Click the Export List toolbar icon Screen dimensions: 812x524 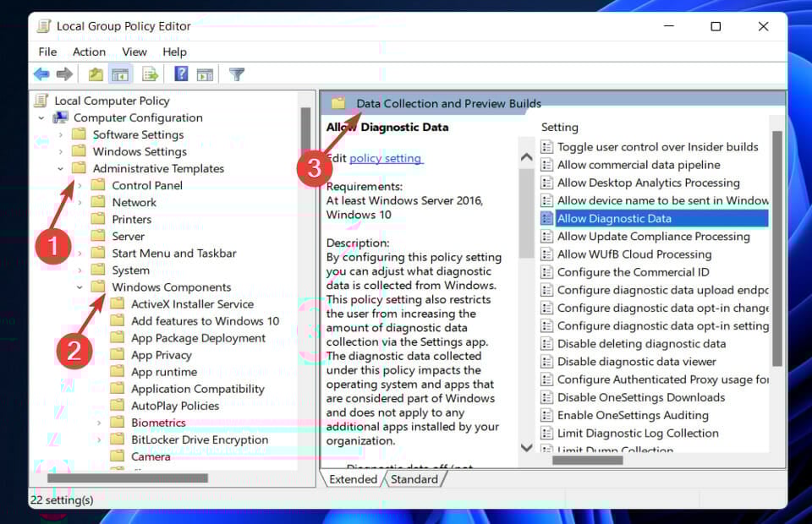[151, 74]
